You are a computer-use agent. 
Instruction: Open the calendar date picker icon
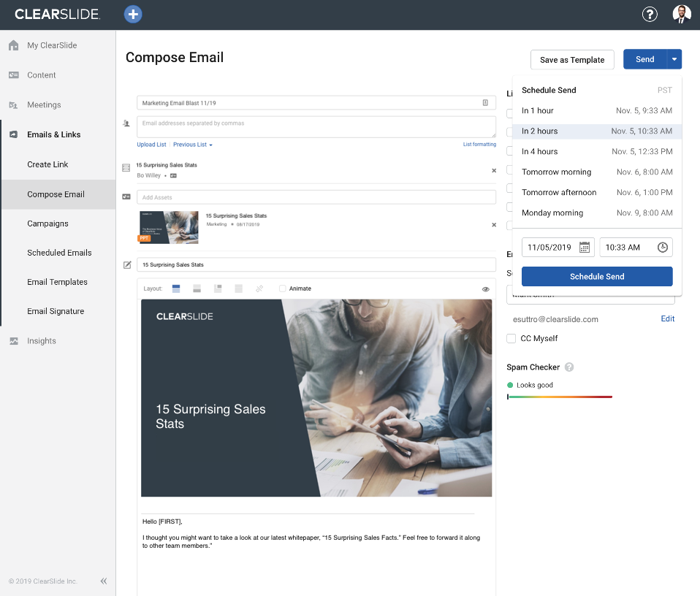585,247
